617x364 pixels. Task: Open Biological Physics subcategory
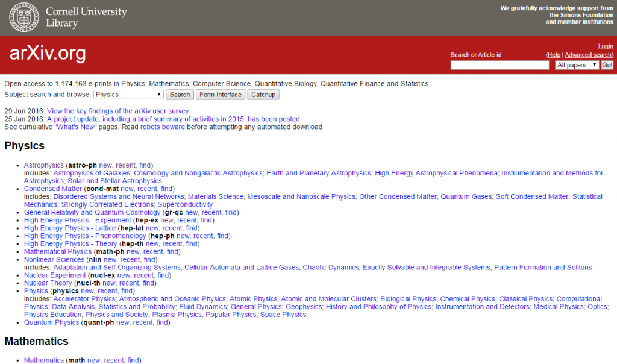coord(408,299)
